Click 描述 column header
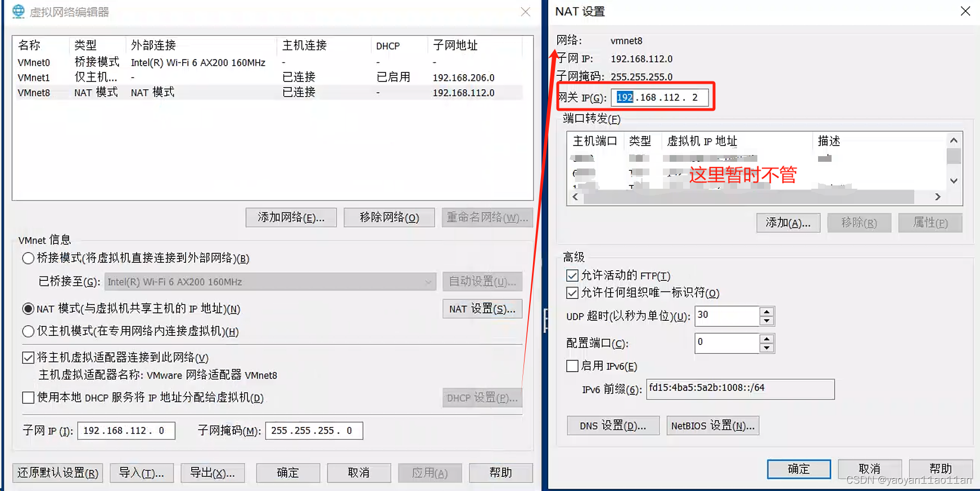Image resolution: width=980 pixels, height=491 pixels. coord(879,141)
